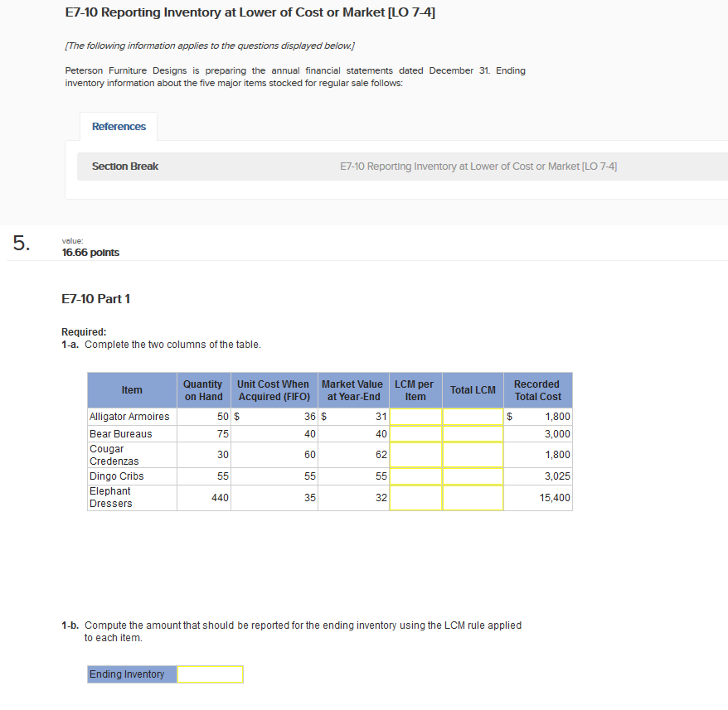Click Total LCM for Cougar Credenzas
The height and width of the screenshot is (710, 728).
click(473, 455)
